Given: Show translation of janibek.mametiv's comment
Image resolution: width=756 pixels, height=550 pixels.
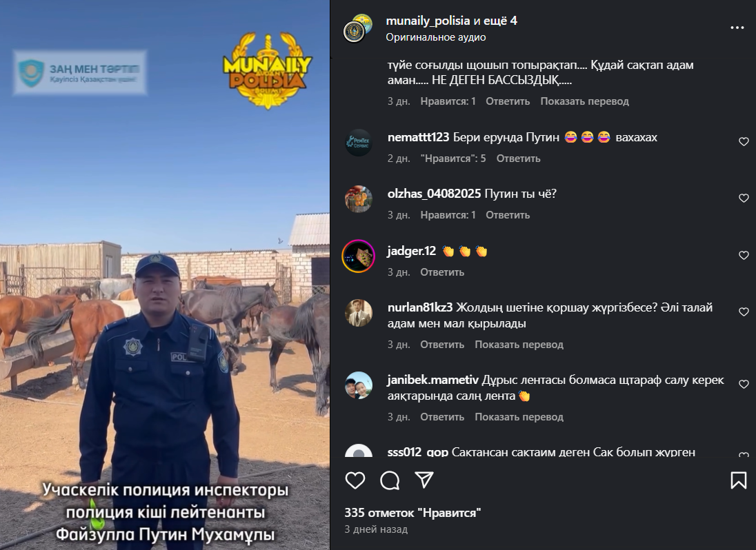Looking at the screenshot, I should (x=519, y=417).
